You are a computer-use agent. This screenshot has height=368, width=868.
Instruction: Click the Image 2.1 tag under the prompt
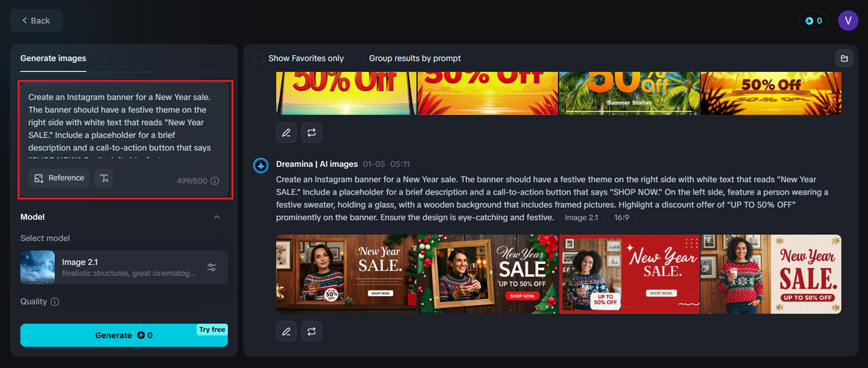coord(582,218)
